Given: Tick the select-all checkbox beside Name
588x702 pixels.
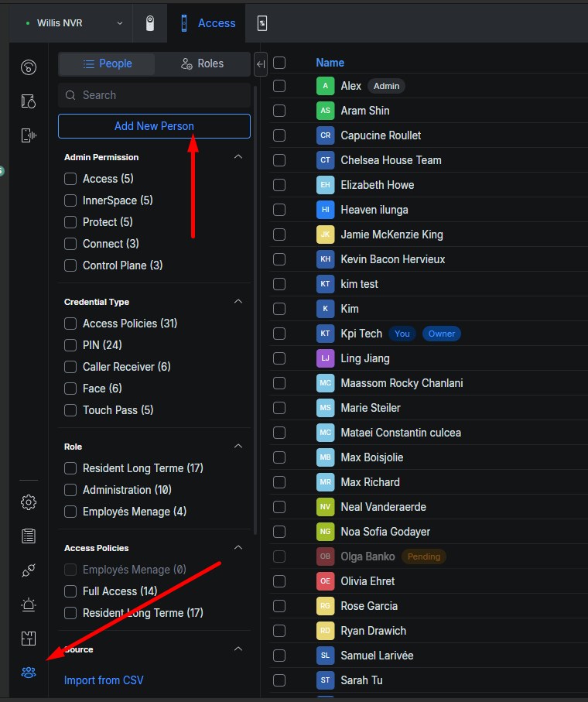Looking at the screenshot, I should pyautogui.click(x=279, y=63).
